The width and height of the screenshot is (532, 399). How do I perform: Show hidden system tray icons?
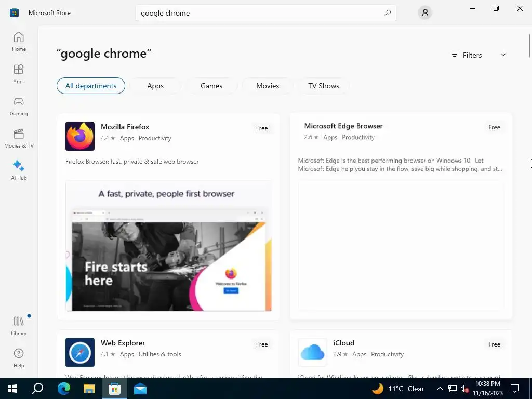(x=440, y=389)
